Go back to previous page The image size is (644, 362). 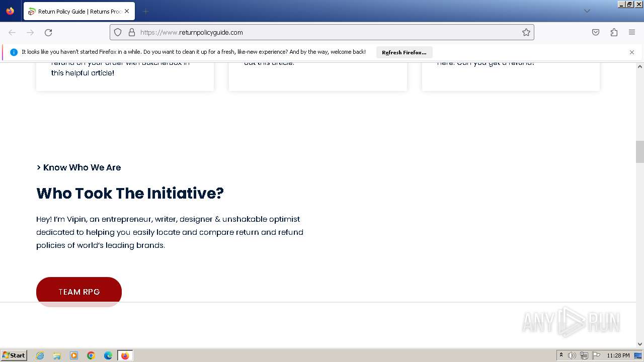click(x=12, y=32)
